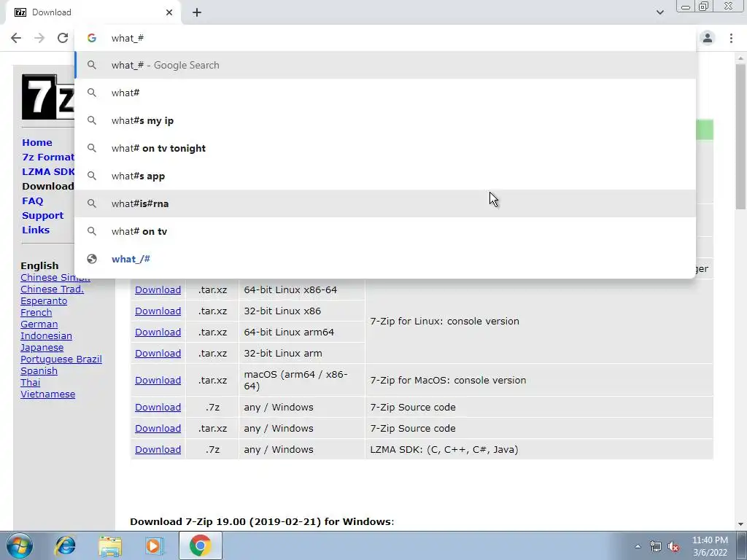Image resolution: width=747 pixels, height=560 pixels.
Task: Open Windows Explorer folder in taskbar
Action: coord(110,545)
